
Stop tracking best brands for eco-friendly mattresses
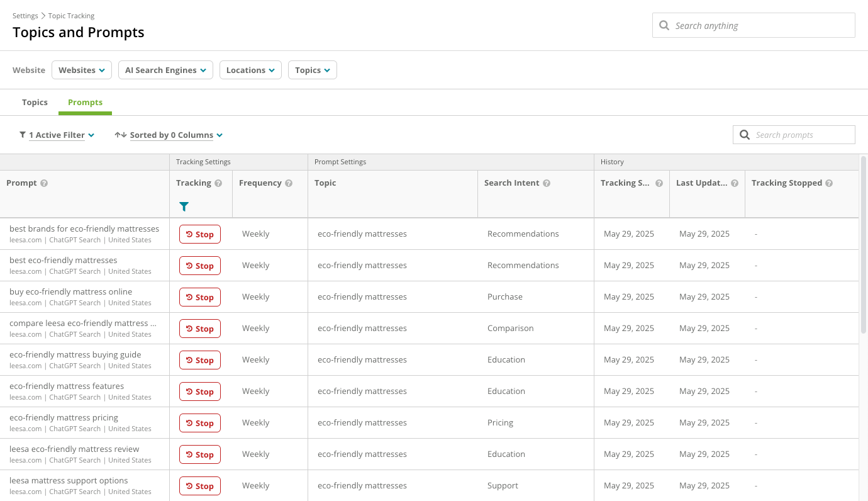(x=200, y=234)
